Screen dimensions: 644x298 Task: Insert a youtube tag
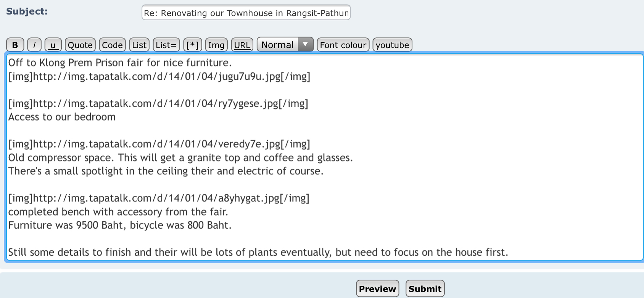[x=392, y=45]
